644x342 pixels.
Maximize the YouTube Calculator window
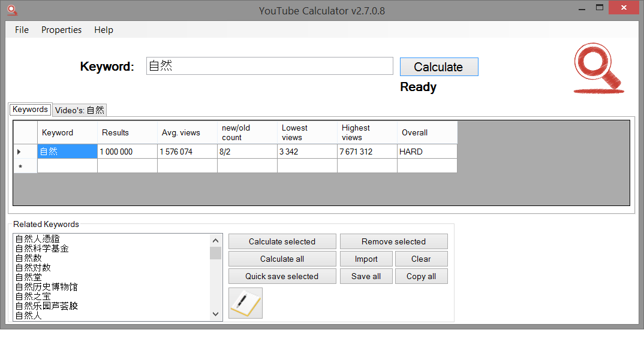[600, 8]
